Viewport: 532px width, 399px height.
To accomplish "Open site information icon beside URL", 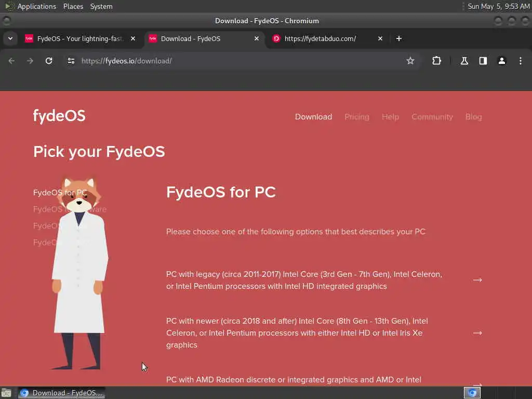I will (71, 61).
